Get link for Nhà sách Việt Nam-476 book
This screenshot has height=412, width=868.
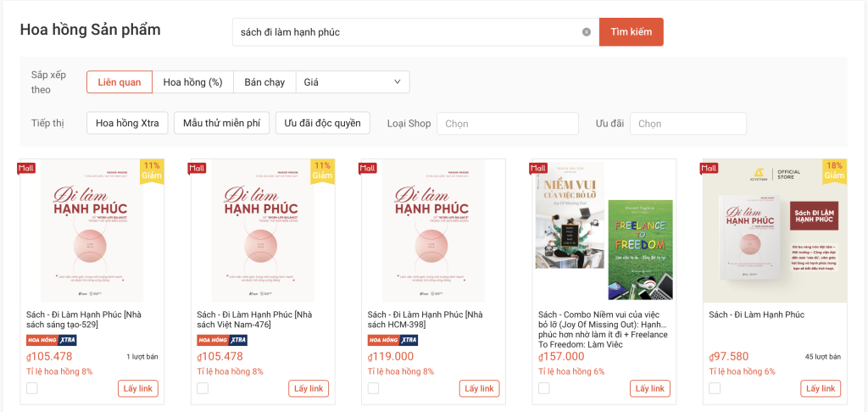[x=309, y=388]
